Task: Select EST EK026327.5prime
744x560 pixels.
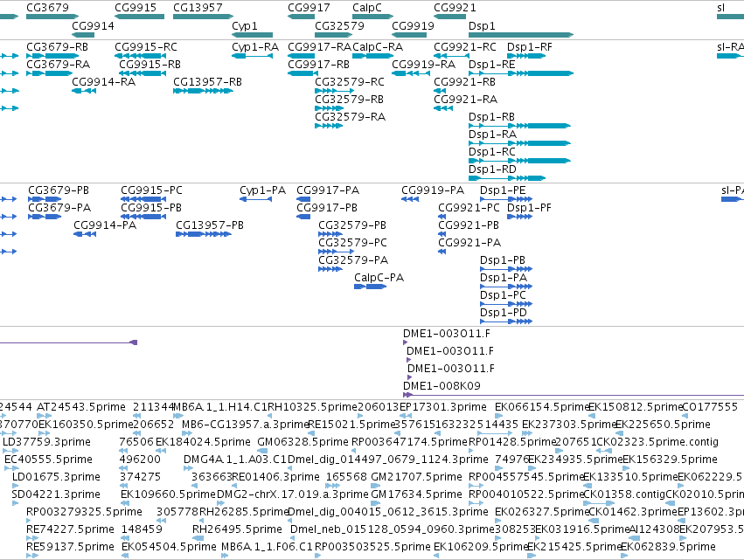Action: click(x=498, y=521)
